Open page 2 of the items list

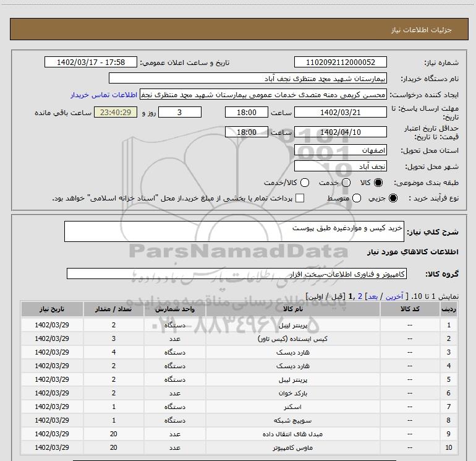[x=360, y=296]
